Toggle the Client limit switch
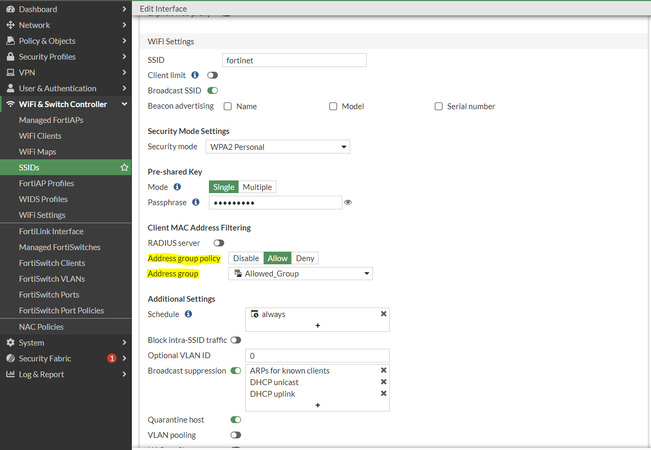651x450 pixels. (213, 75)
